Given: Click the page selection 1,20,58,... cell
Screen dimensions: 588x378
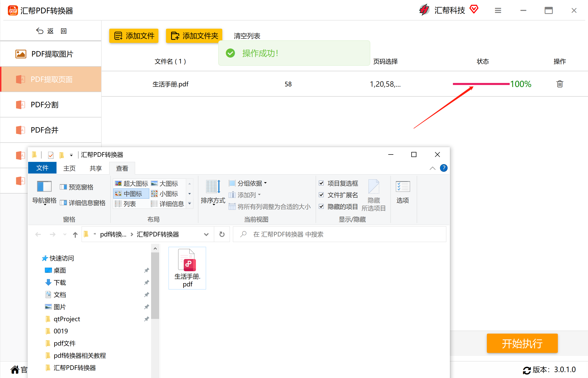Looking at the screenshot, I should 385,84.
